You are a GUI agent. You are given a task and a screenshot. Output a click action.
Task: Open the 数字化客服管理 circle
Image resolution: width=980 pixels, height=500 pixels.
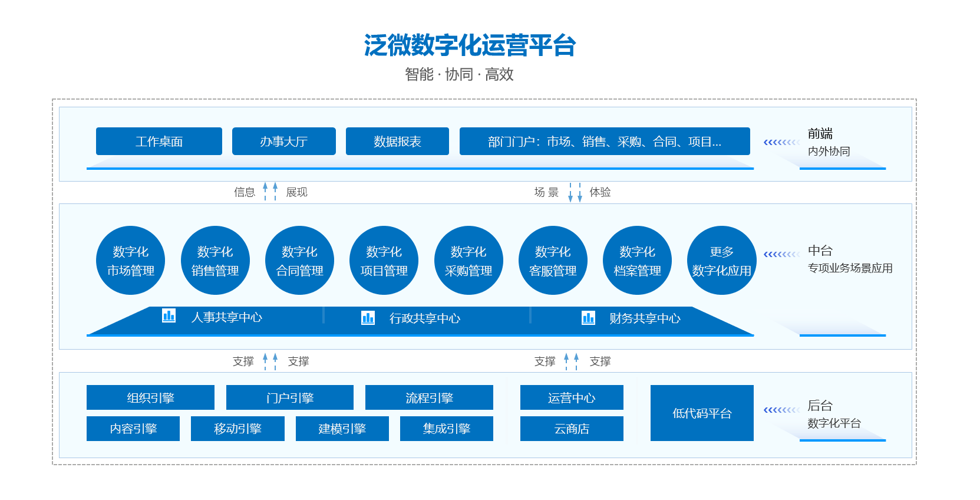(553, 260)
